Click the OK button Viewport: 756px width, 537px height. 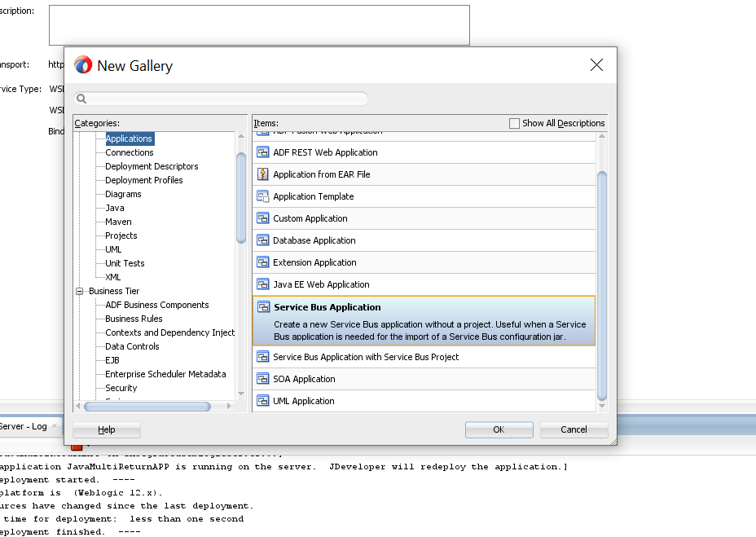[x=499, y=429]
